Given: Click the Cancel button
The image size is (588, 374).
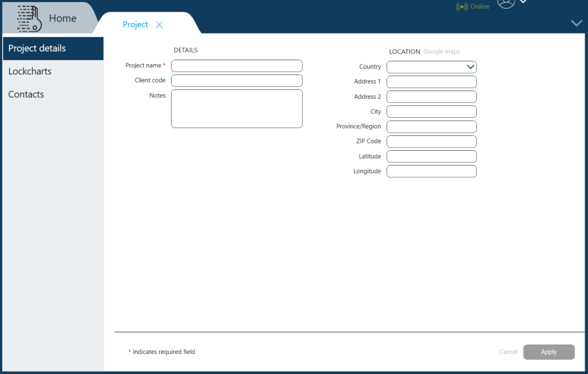Looking at the screenshot, I should 508,352.
